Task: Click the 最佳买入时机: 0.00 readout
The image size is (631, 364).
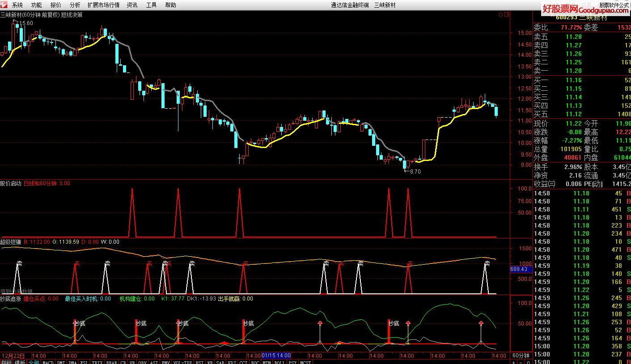Action: point(88,299)
